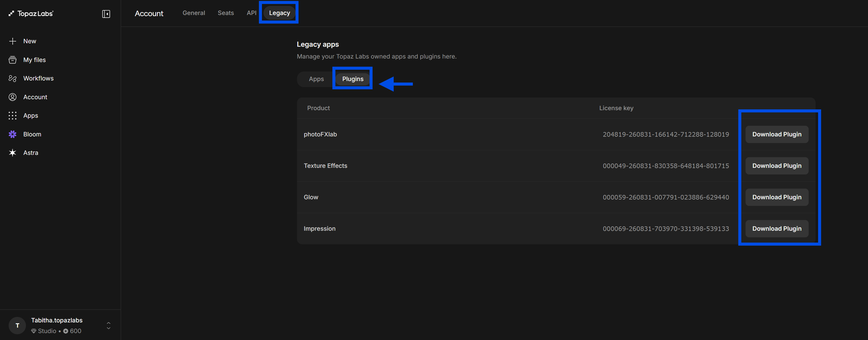Launch Astra from the sidebar
Image resolution: width=868 pixels, height=340 pixels.
31,153
